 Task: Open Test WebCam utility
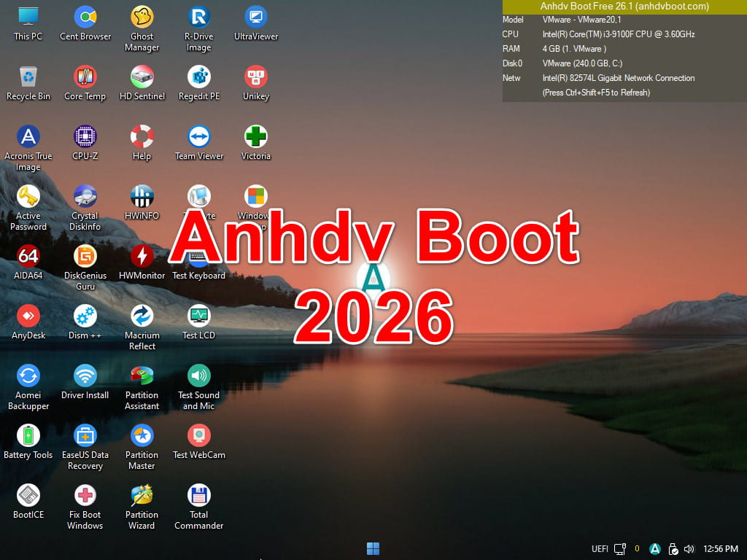click(x=198, y=441)
